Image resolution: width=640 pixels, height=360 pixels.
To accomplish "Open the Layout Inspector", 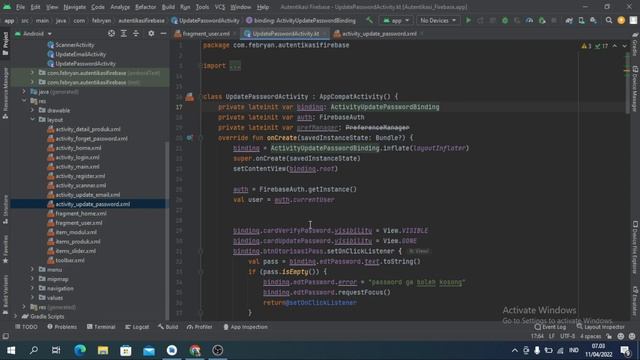I will (x=600, y=327).
